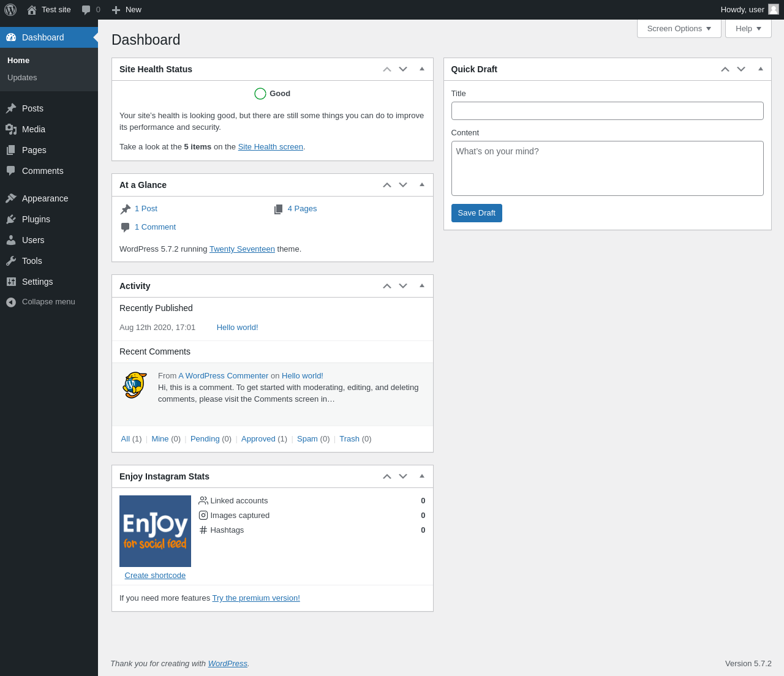Click the Tools wrench icon
784x676 pixels.
coord(11,261)
